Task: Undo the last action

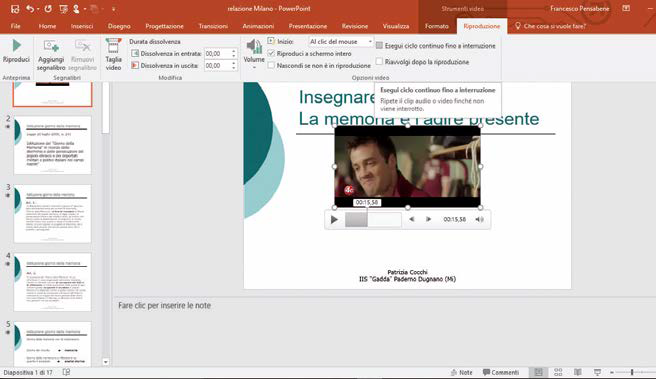Action: pos(29,9)
